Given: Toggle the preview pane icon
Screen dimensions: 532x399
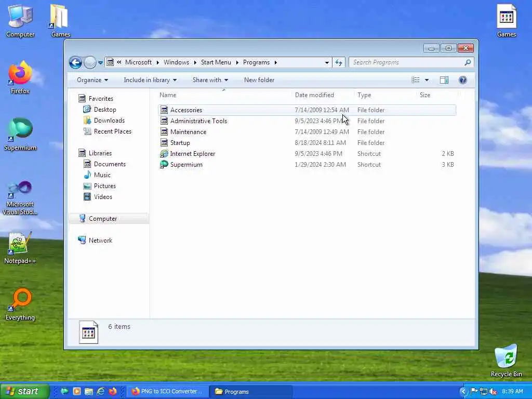Looking at the screenshot, I should click(444, 80).
